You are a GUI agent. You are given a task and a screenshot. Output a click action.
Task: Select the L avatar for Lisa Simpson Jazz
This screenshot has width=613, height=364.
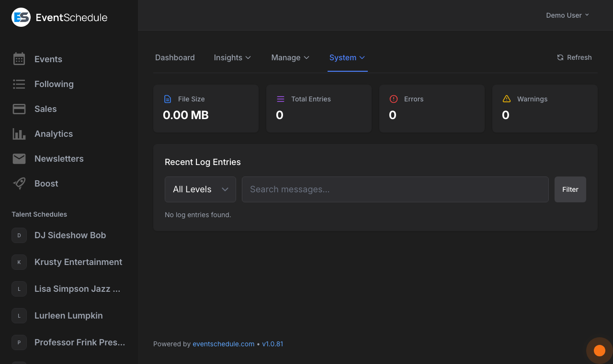19,289
